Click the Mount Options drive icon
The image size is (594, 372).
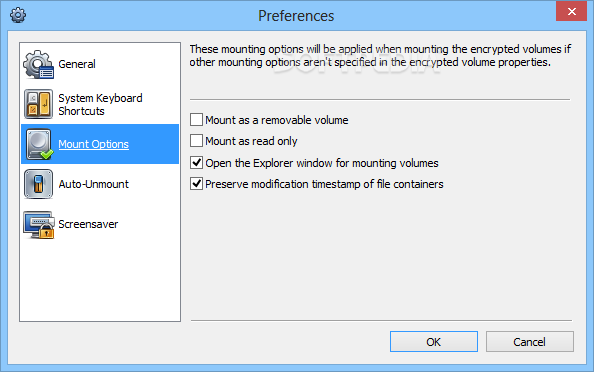(x=39, y=144)
